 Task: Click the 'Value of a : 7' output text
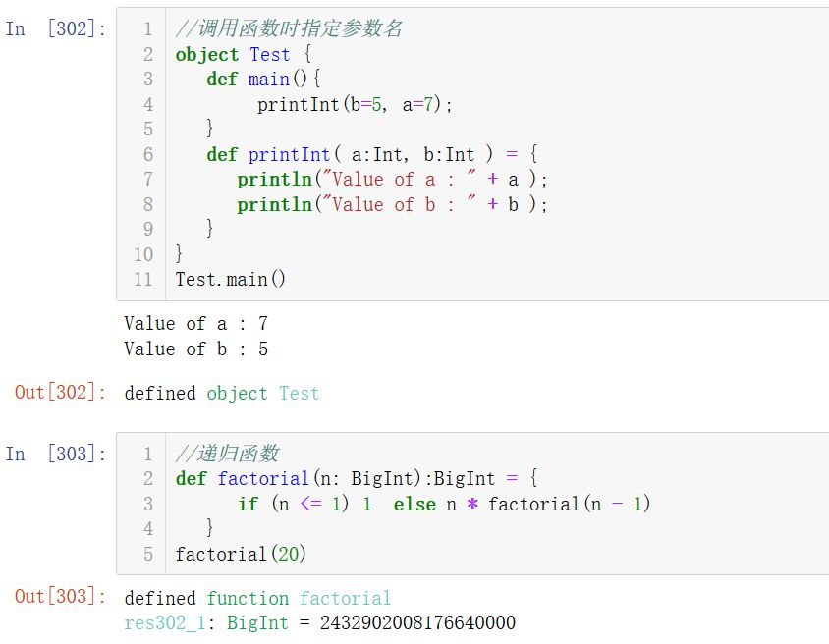196,324
